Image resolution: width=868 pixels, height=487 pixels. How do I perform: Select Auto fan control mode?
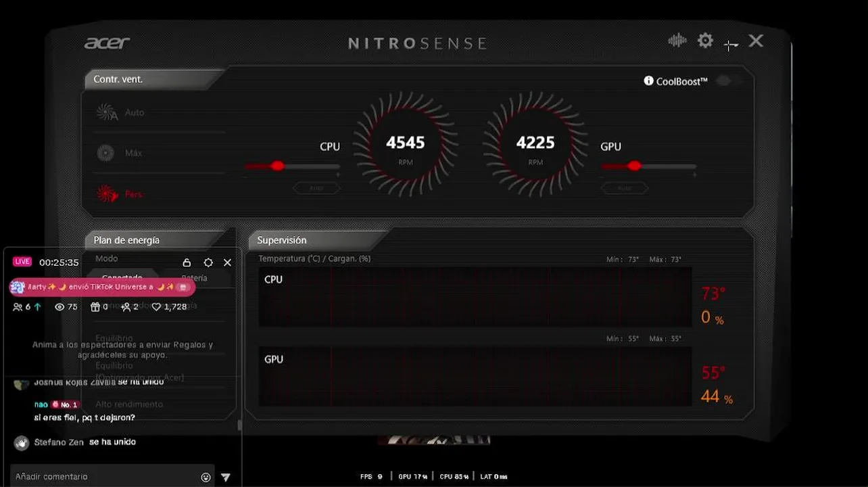pos(120,112)
